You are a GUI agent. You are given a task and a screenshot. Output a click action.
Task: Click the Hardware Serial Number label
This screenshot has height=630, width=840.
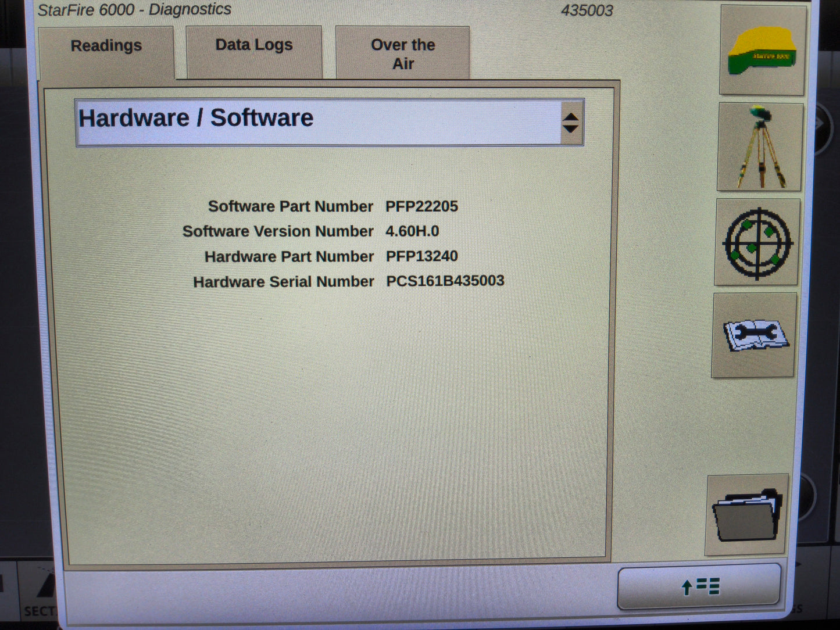point(284,282)
